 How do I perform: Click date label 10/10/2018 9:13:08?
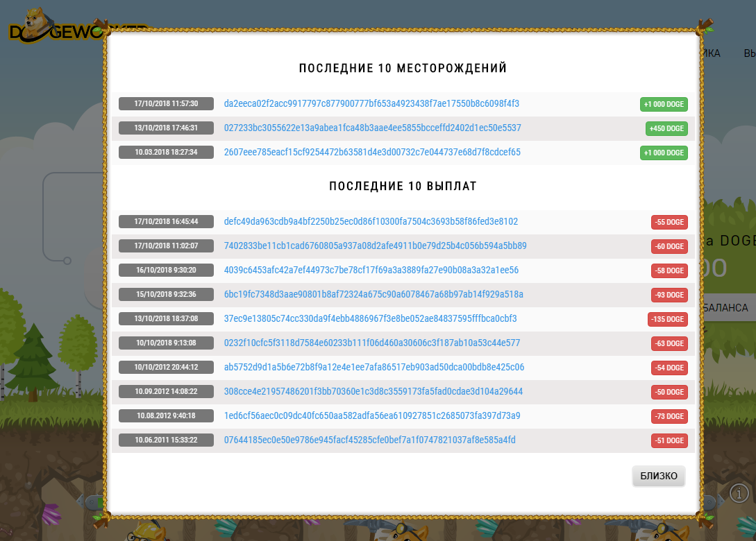tap(166, 343)
